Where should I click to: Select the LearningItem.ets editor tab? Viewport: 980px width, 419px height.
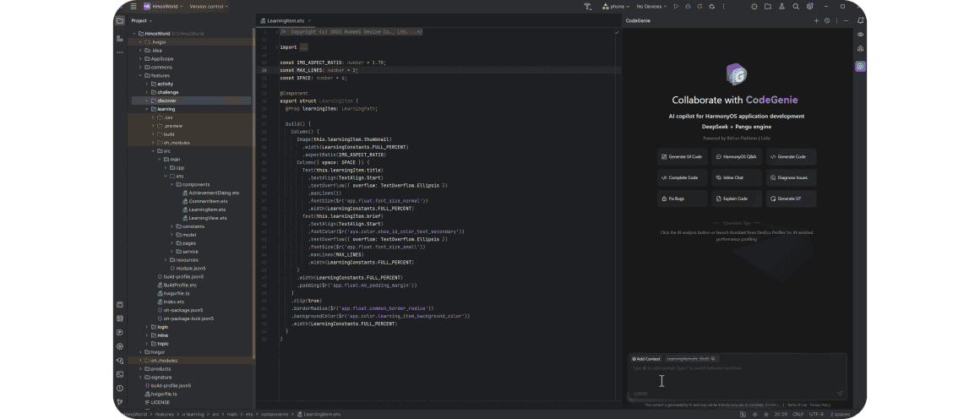285,20
